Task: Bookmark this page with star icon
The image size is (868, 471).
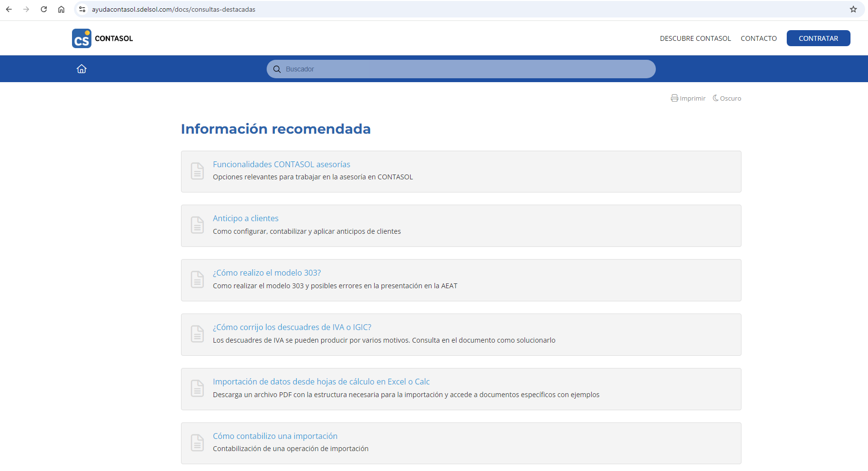Action: tap(853, 9)
